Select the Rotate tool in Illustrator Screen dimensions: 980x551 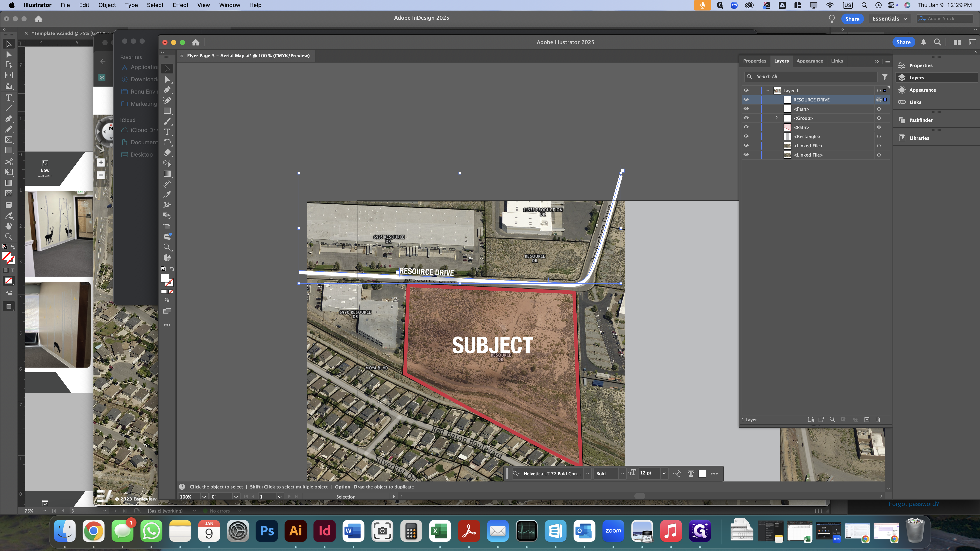(167, 142)
